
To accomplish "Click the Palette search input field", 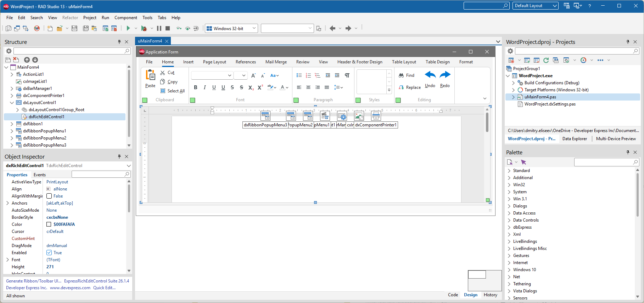I will [x=606, y=162].
